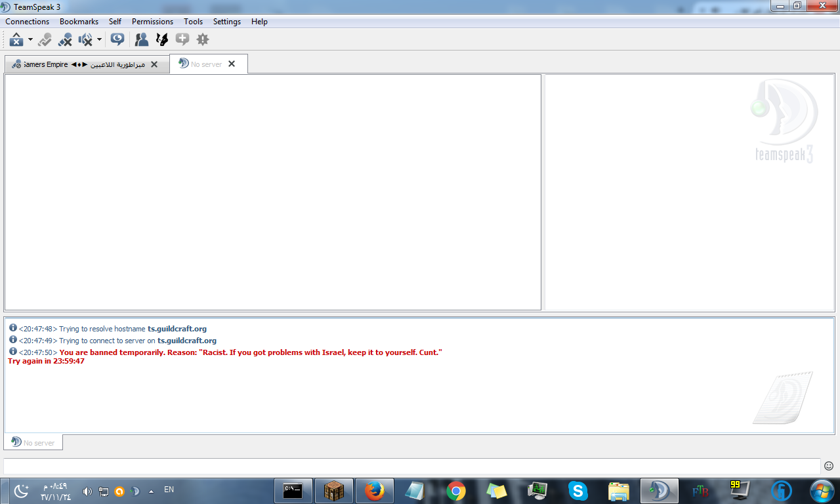Click the 'Try again in 23:59:47' text

pos(46,361)
